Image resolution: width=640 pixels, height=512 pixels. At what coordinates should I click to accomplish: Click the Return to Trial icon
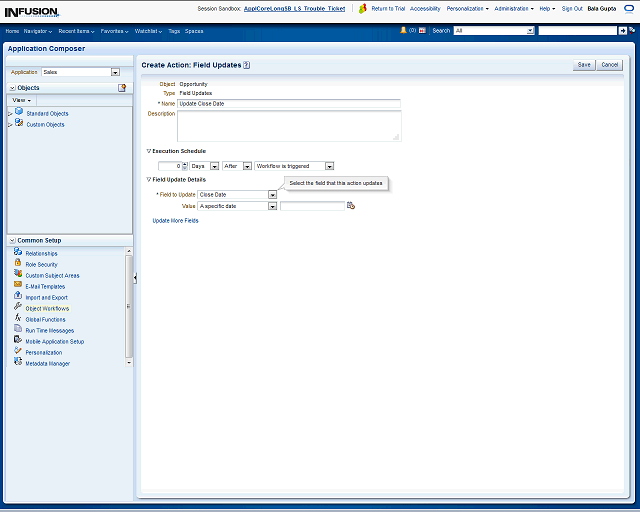pyautogui.click(x=363, y=8)
